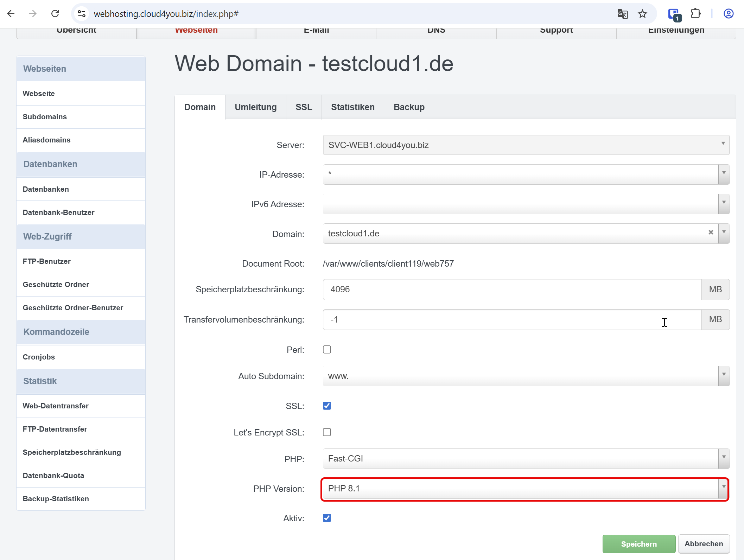The height and width of the screenshot is (560, 744).
Task: Open the PHP Version dropdown
Action: click(524, 489)
